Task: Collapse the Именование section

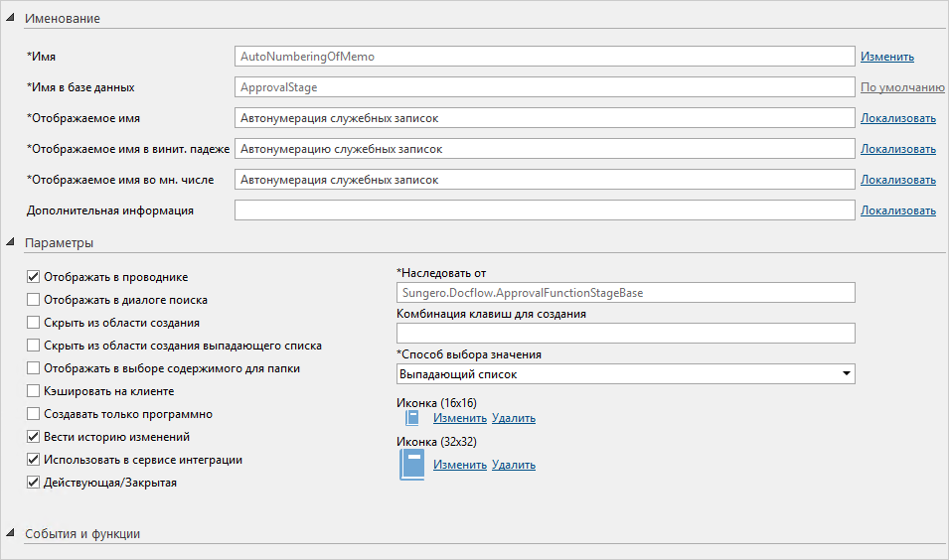Action: click(11, 19)
